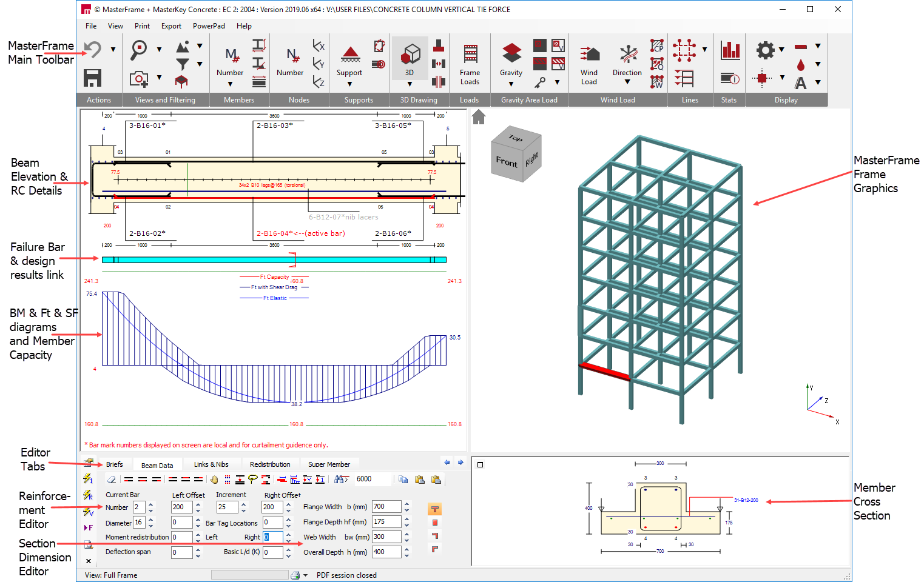The height and width of the screenshot is (585, 924).
Task: Click the Undo arrow icon
Action: point(93,50)
